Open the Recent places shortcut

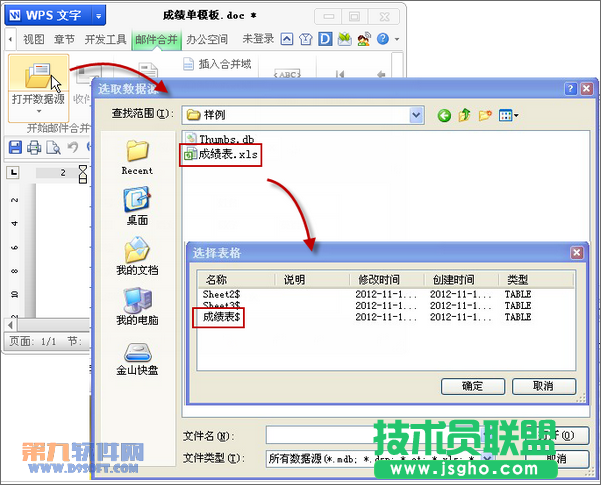(137, 158)
